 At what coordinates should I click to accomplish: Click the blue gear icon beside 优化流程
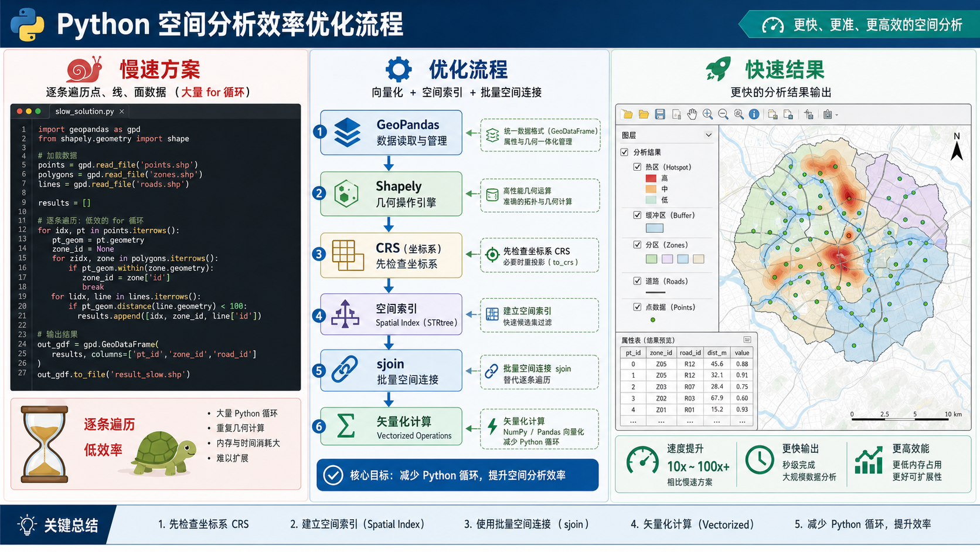click(x=399, y=69)
